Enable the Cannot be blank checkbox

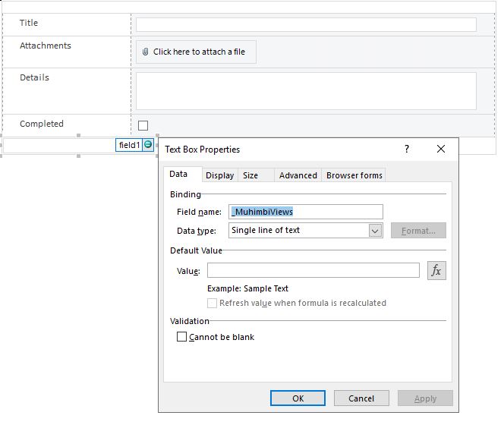(x=182, y=337)
